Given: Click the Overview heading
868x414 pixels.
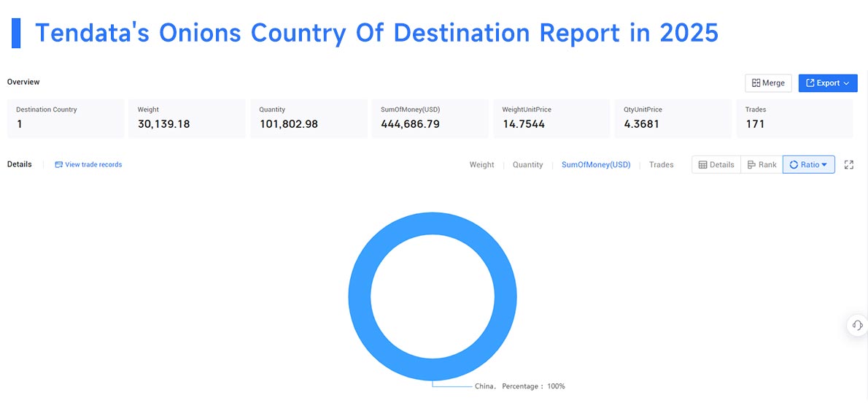Looking at the screenshot, I should [x=23, y=82].
